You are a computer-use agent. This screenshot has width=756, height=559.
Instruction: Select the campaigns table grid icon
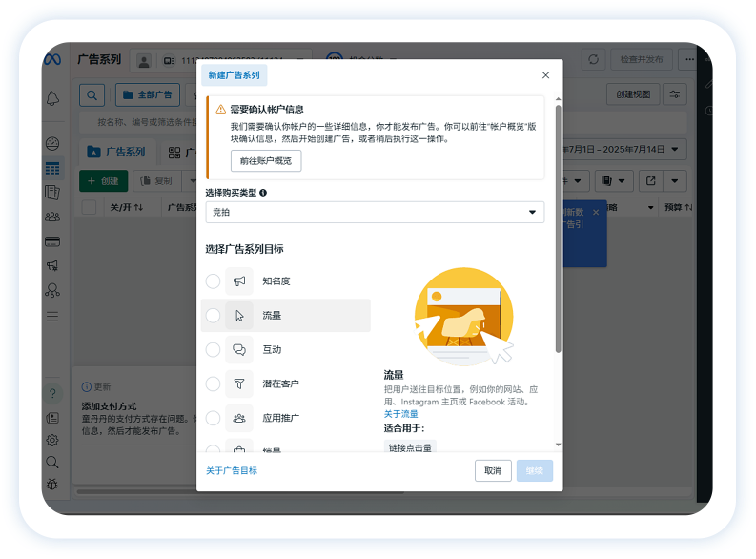click(52, 168)
